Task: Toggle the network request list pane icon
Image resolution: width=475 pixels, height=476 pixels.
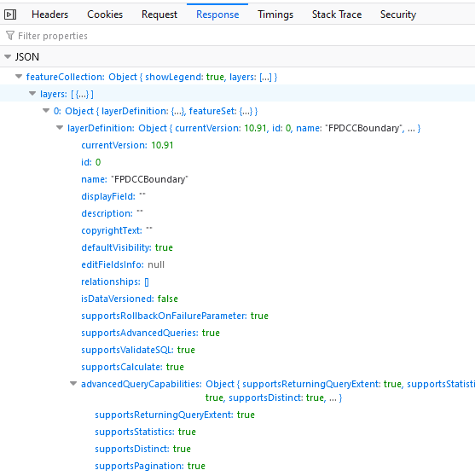Action: tap(10, 15)
